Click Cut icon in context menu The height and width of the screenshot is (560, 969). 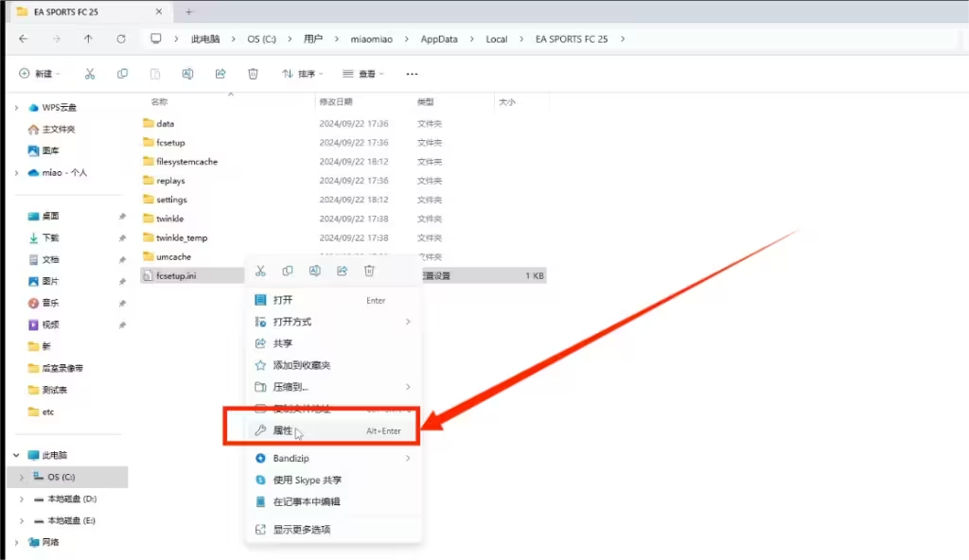(x=260, y=271)
